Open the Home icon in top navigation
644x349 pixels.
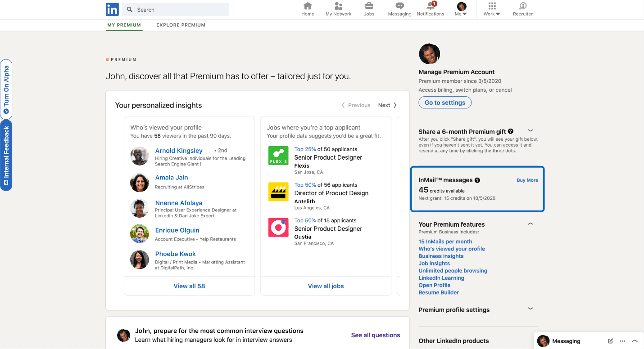point(308,8)
